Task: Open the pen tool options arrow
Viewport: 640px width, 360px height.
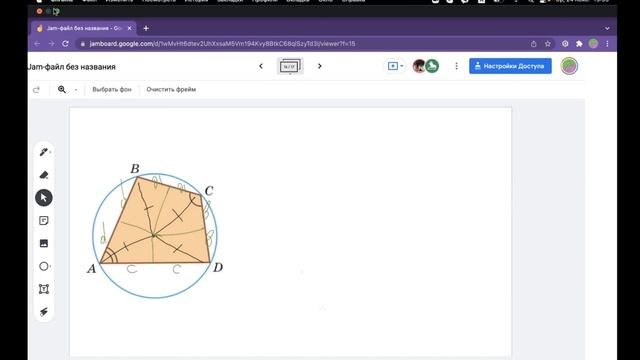Action: tap(50, 152)
